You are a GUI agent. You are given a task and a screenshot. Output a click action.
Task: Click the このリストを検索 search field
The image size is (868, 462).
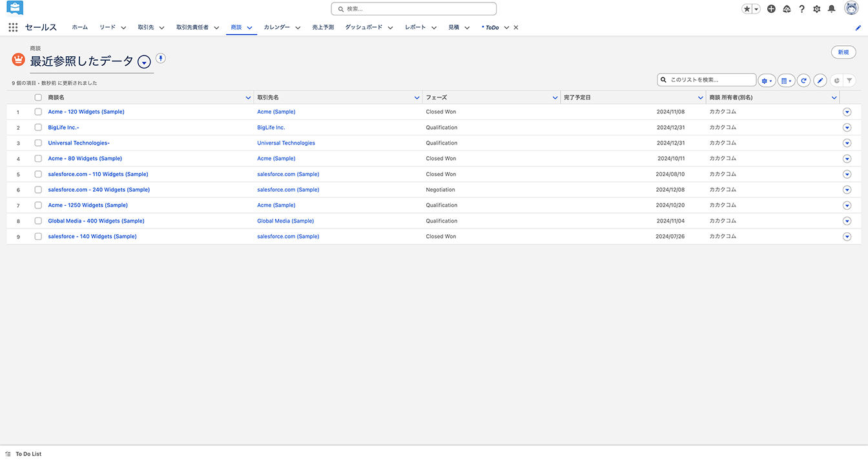tap(707, 80)
